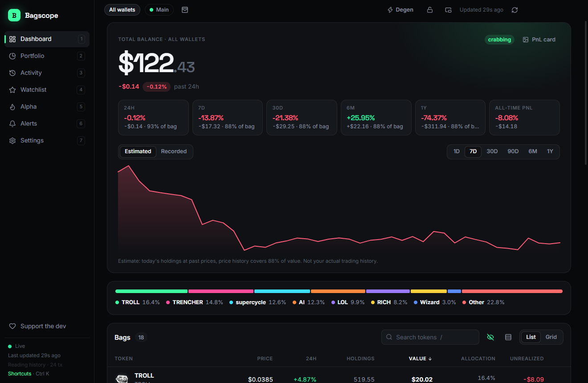Click the Activity history clock icon
The image size is (588, 383).
[12, 73]
